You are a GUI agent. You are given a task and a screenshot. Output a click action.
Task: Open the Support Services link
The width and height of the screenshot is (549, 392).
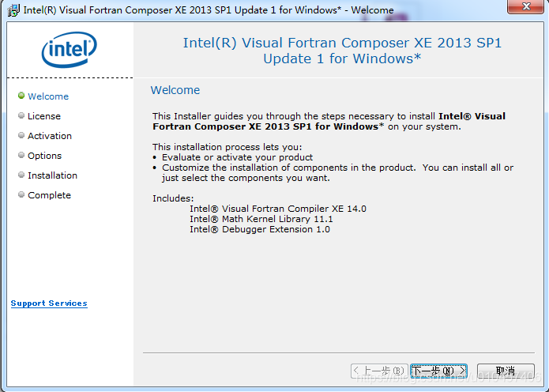coord(49,303)
